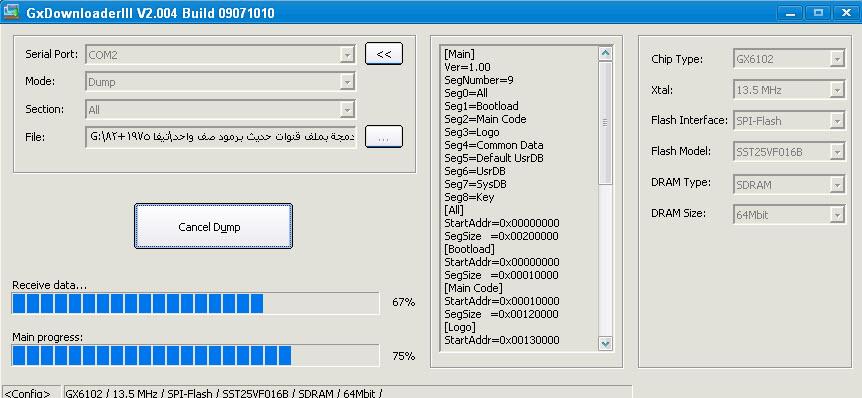This screenshot has width=862, height=398.
Task: Click the [Main Code] section header line
Action: [473, 288]
